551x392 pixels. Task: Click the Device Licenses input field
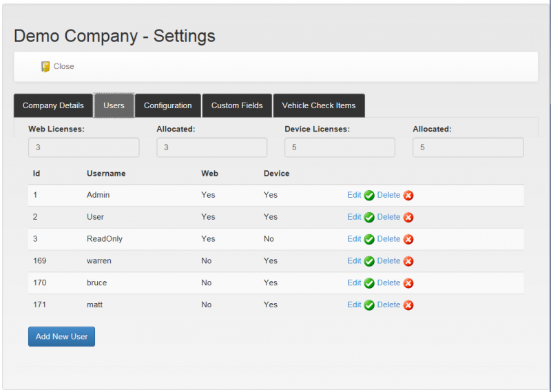pos(340,147)
